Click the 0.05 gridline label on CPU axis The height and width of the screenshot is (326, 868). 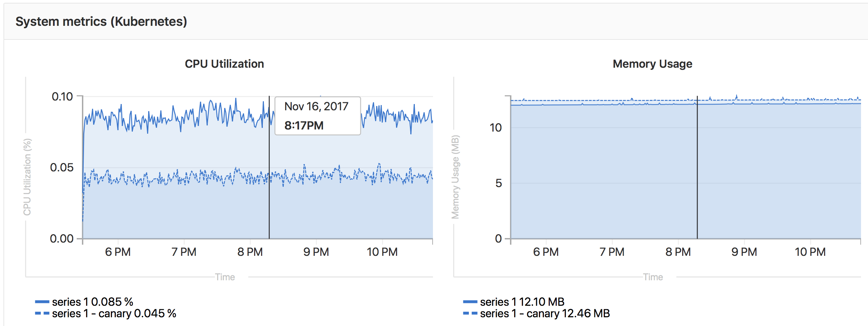62,168
